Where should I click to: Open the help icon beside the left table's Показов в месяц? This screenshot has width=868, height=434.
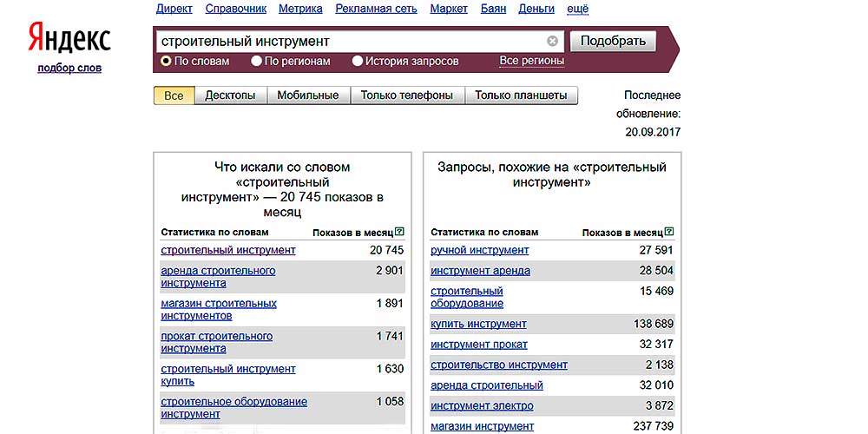click(x=399, y=232)
